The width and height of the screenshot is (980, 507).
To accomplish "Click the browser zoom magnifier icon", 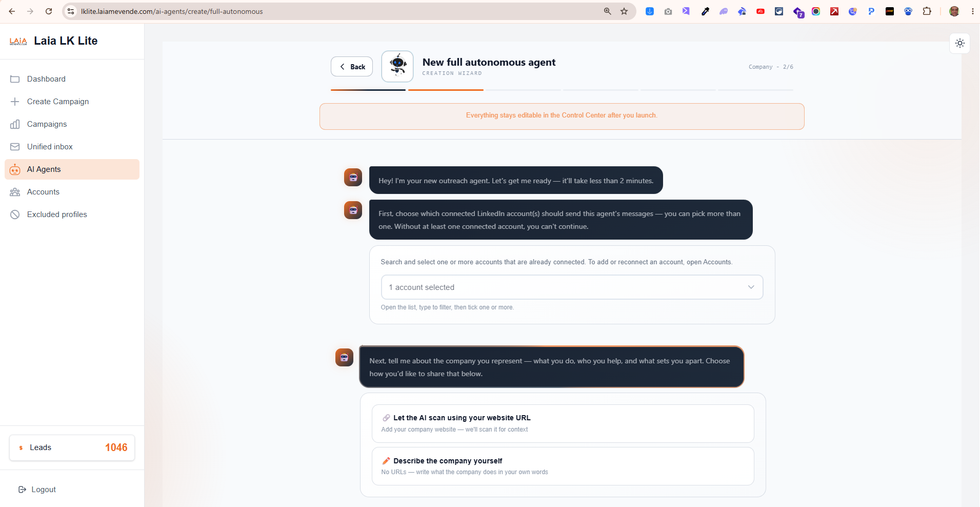I will tap(608, 11).
